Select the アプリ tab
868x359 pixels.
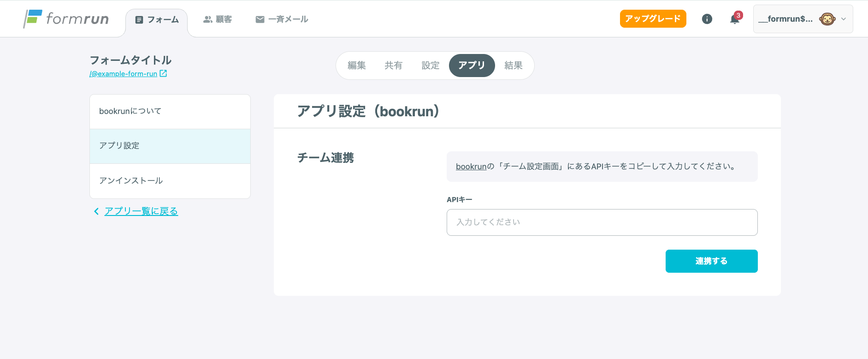[x=472, y=66]
